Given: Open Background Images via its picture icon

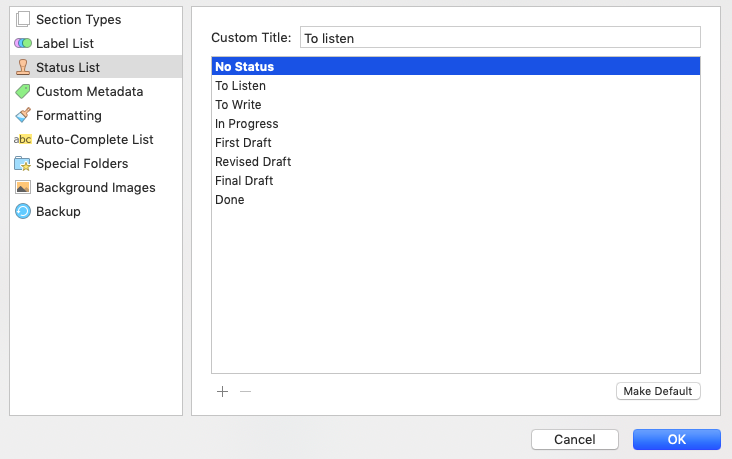Looking at the screenshot, I should 22,187.
